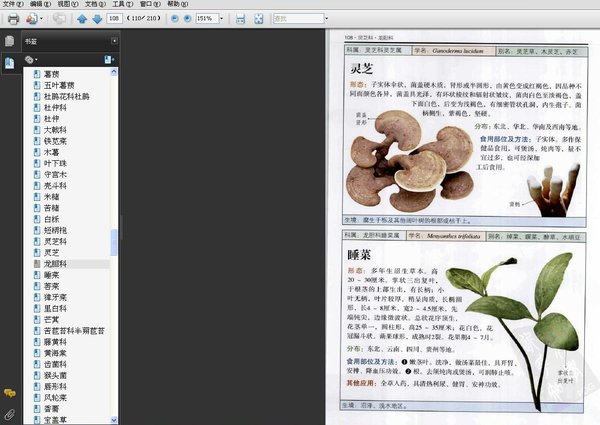Open the zoom level dropdown arrow

pos(221,18)
